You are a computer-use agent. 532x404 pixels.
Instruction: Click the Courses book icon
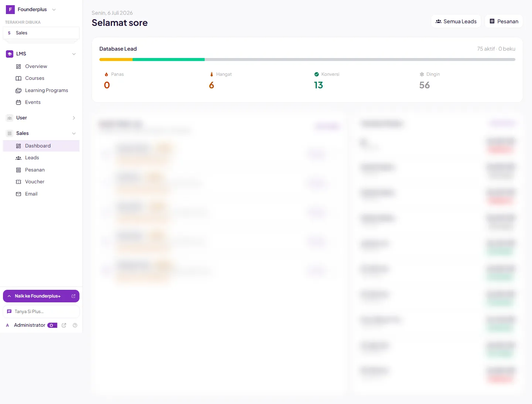click(18, 78)
